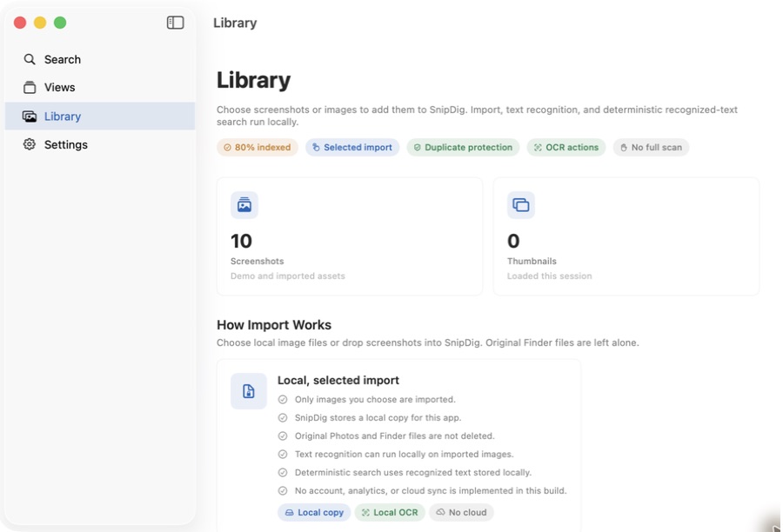Select the Library sidebar item
The image size is (783, 532).
[100, 116]
